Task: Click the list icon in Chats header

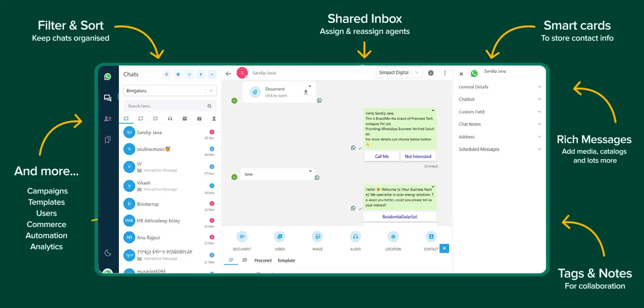Action: [167, 74]
